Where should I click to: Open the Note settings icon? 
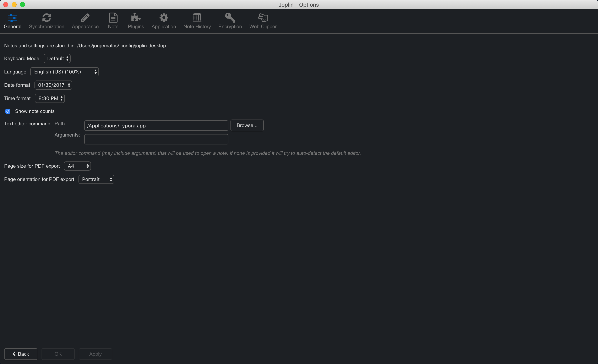pyautogui.click(x=113, y=21)
